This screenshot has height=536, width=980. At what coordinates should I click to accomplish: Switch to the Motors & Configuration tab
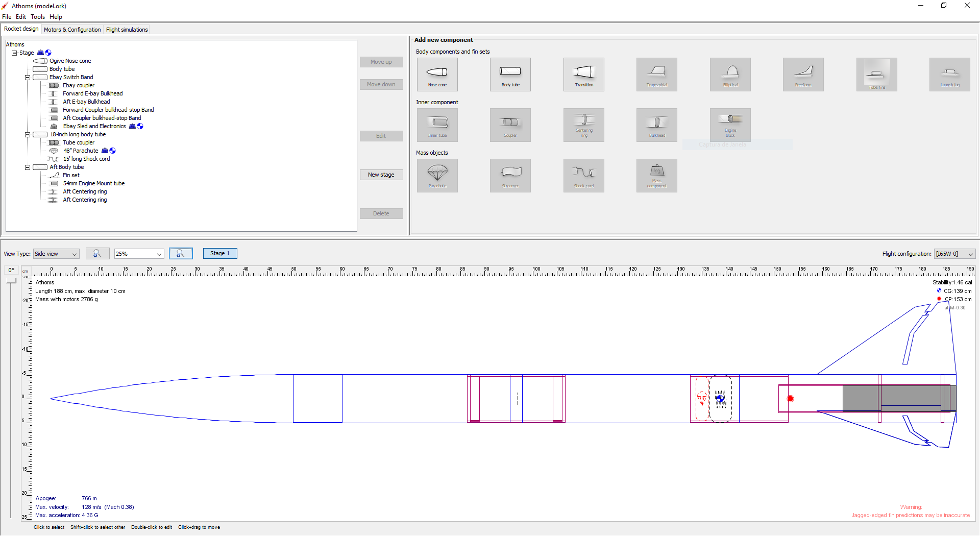click(x=72, y=29)
